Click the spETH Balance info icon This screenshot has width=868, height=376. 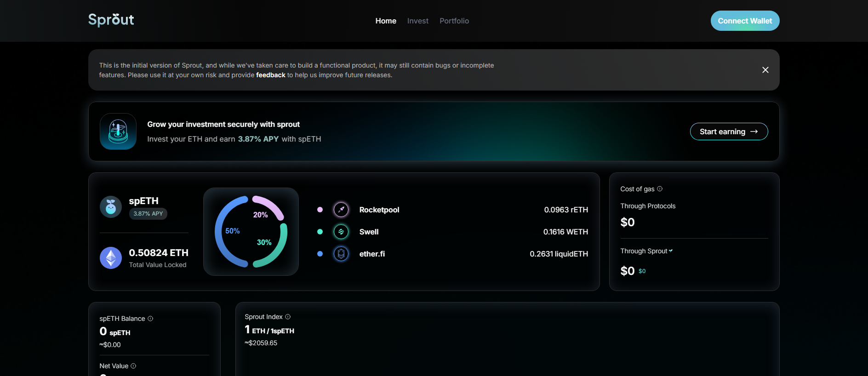[150, 319]
